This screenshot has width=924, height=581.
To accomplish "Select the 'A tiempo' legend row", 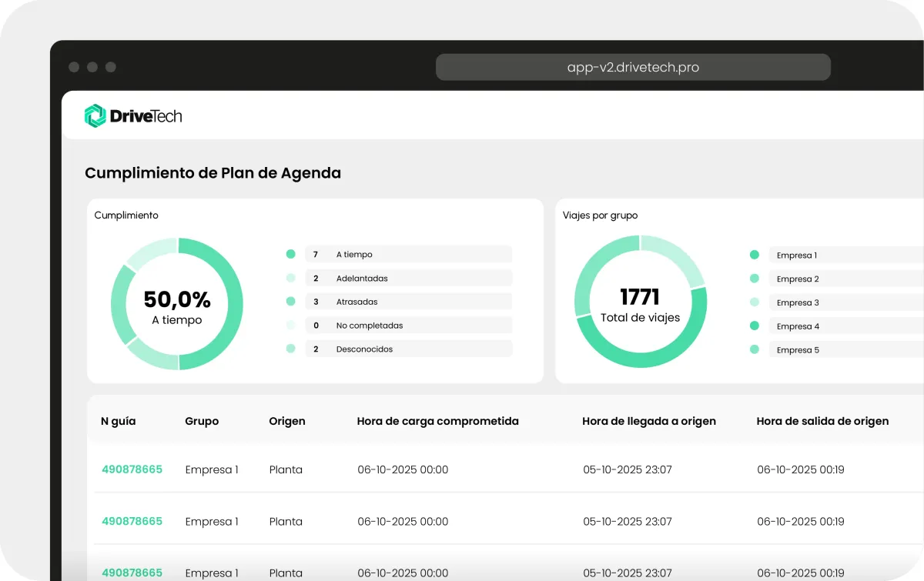I will [x=408, y=254].
